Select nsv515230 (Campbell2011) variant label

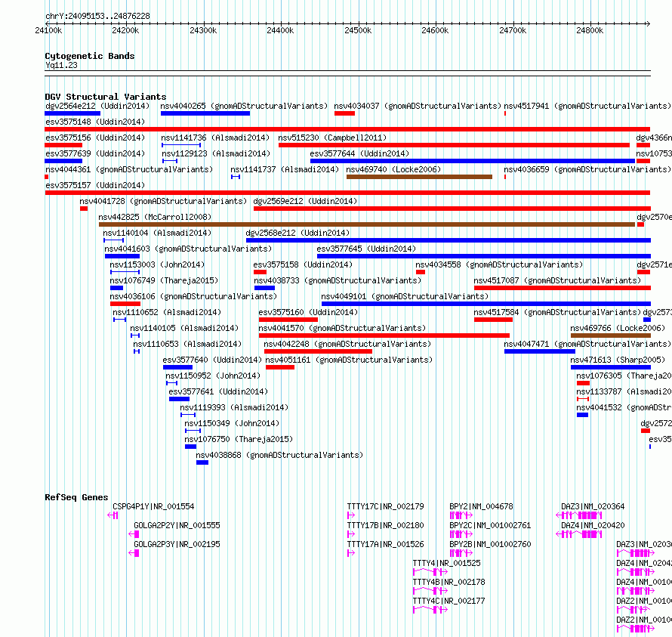332,138
